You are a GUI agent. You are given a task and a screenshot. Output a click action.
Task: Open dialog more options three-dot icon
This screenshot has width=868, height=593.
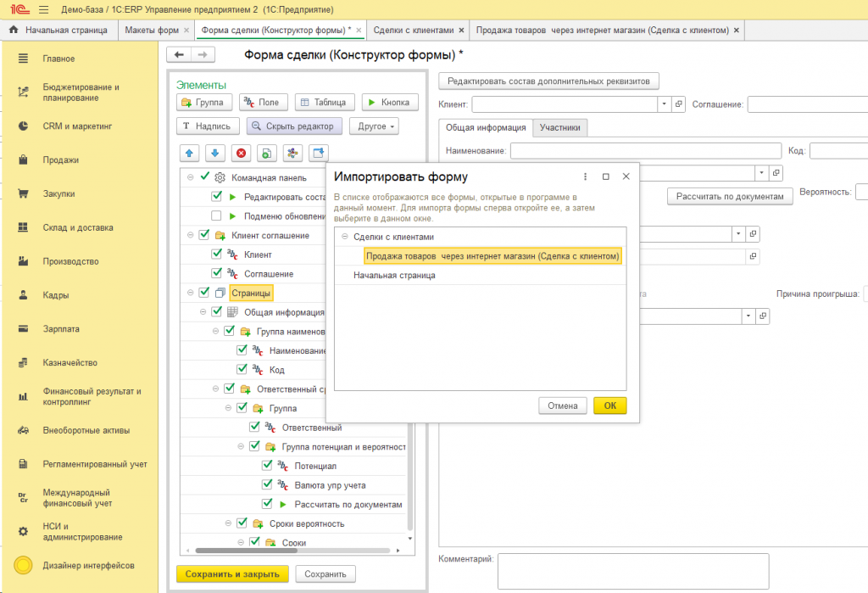585,176
